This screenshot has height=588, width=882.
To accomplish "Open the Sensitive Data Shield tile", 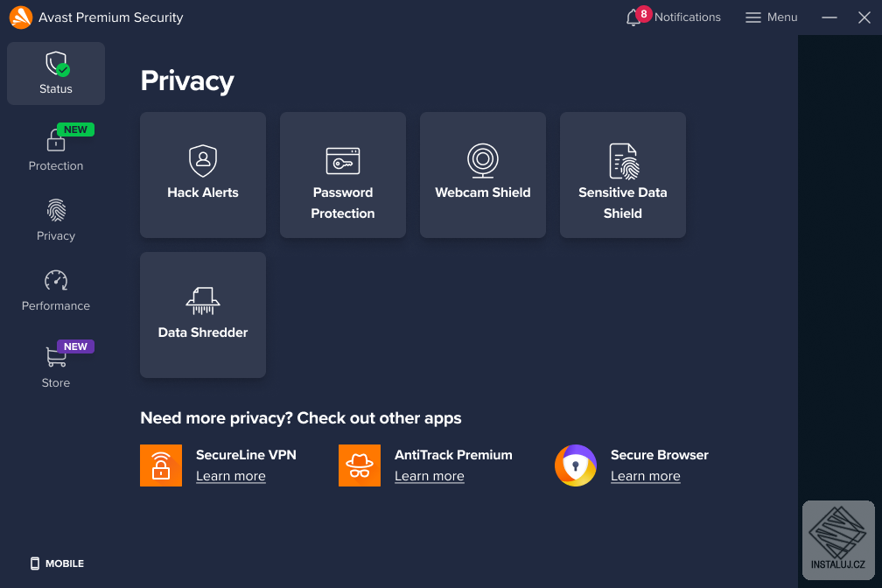I will pos(623,175).
